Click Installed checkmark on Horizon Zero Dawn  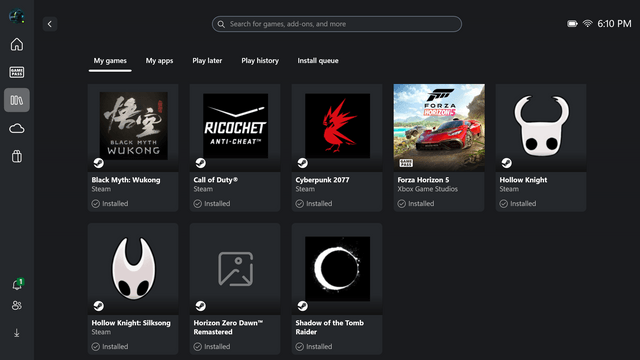click(x=198, y=347)
